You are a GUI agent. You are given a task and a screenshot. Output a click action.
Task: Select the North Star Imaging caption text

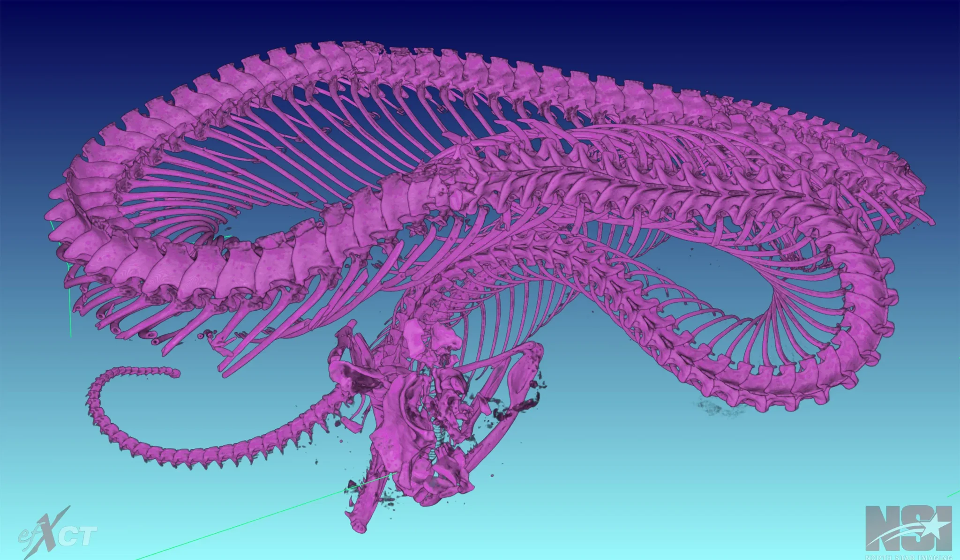pos(908,557)
